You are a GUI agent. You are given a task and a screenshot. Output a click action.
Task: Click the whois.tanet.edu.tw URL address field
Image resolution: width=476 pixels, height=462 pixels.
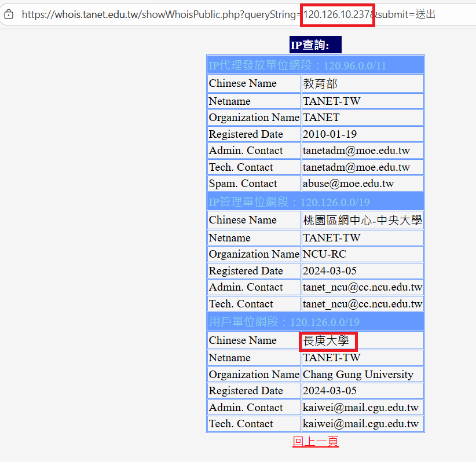pos(229,14)
